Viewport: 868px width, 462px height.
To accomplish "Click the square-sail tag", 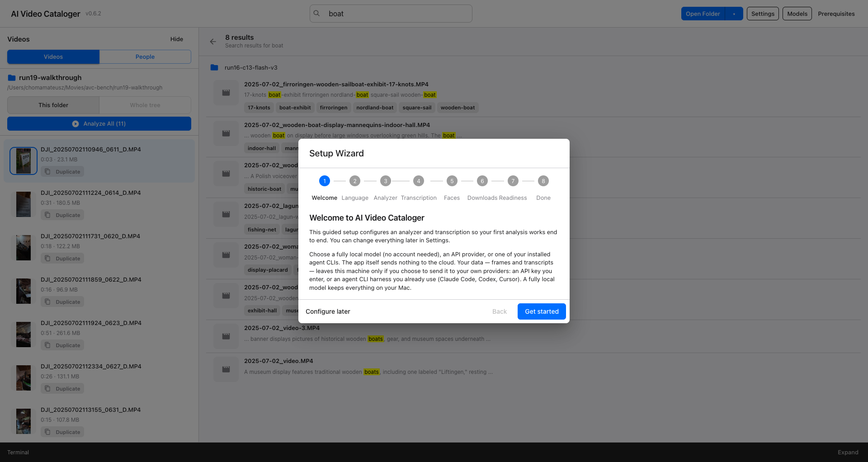I will click(417, 108).
